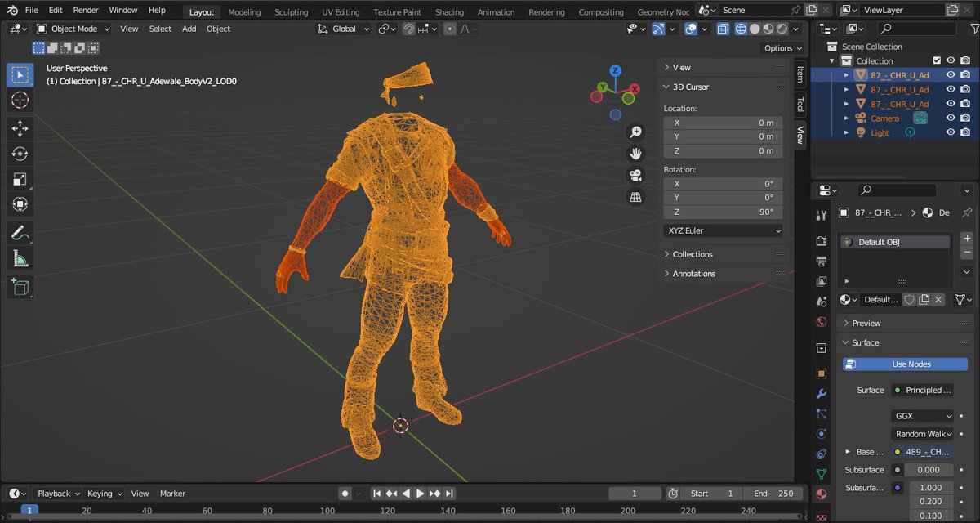This screenshot has height=523, width=980.
Task: Play animation forward in timeline
Action: 420,494
